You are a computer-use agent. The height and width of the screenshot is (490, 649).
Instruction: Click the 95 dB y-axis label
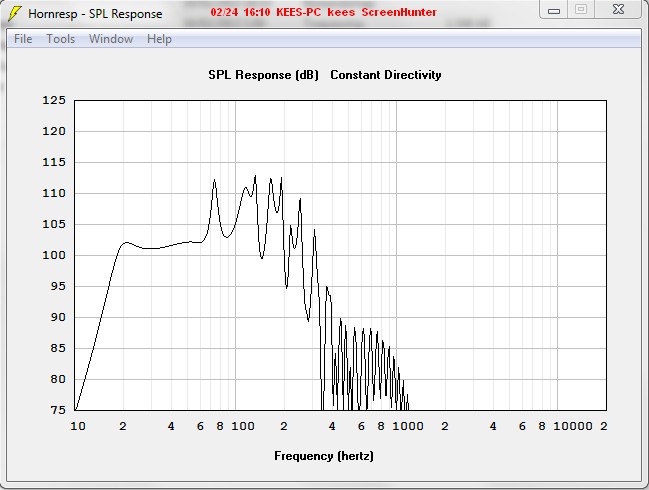pos(58,286)
